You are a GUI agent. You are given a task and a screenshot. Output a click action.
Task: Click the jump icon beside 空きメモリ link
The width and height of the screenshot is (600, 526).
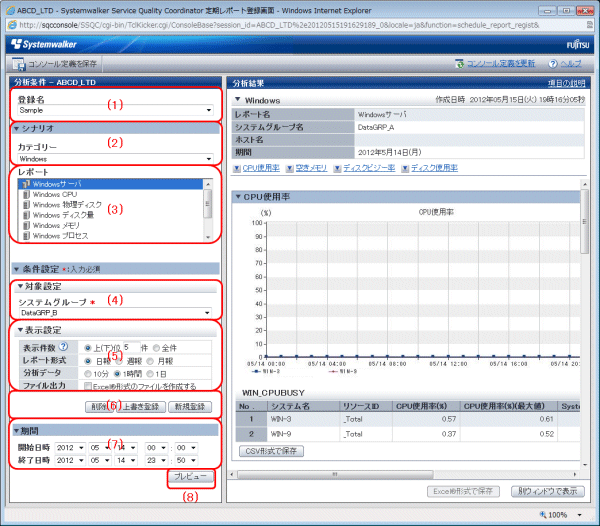tap(290, 168)
